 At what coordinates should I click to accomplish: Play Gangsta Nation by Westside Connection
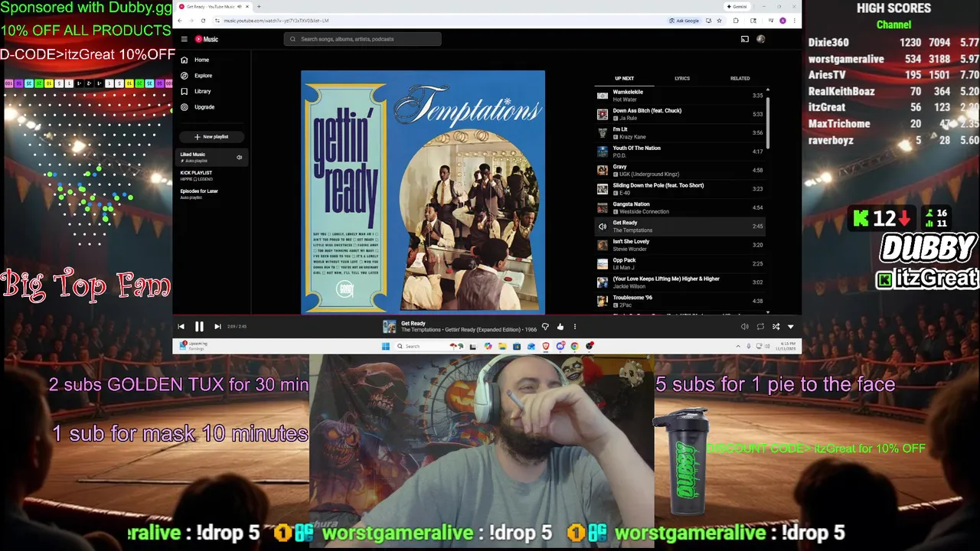tap(680, 207)
